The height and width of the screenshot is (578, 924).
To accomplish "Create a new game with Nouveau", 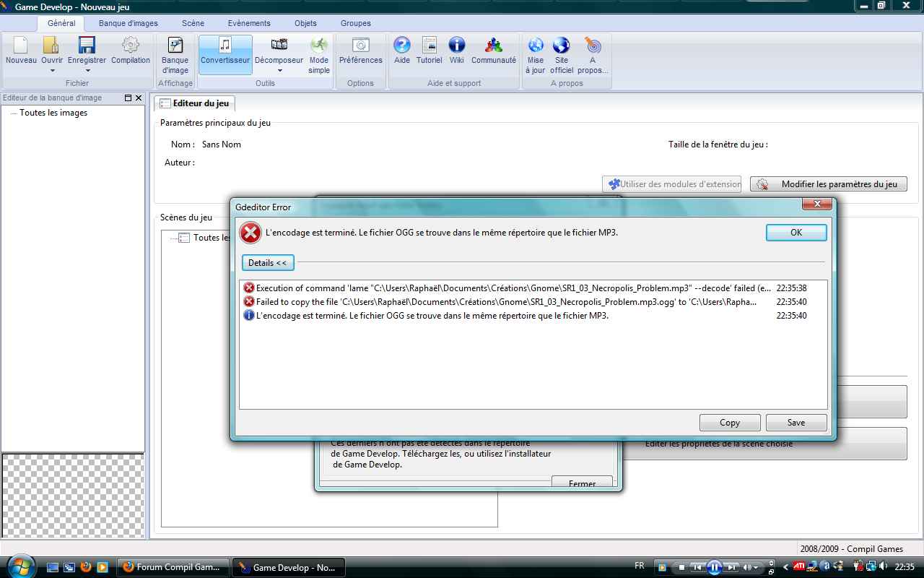I will click(x=21, y=51).
